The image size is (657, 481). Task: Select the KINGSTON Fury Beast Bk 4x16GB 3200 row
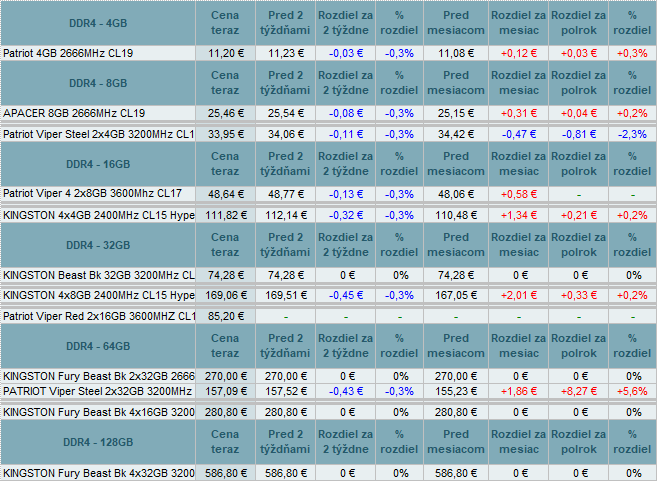(x=98, y=412)
